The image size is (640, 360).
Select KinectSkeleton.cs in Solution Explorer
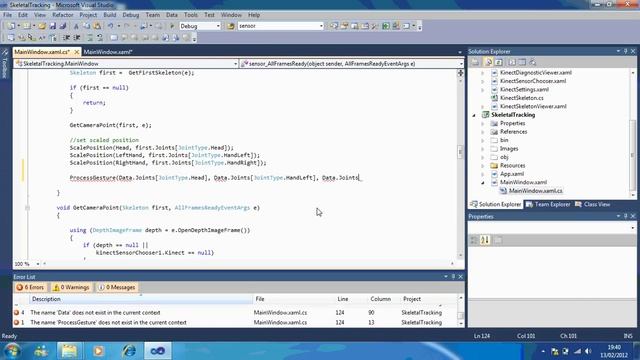(521, 98)
